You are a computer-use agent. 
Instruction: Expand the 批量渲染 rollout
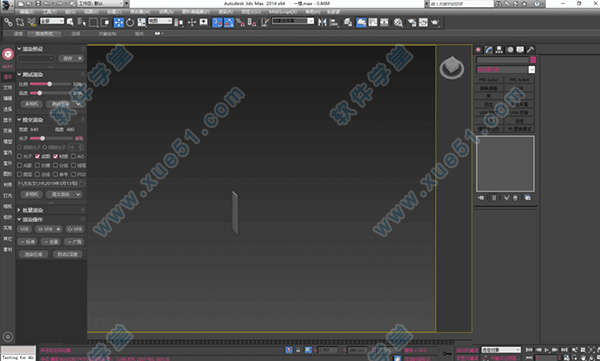[x=19, y=210]
